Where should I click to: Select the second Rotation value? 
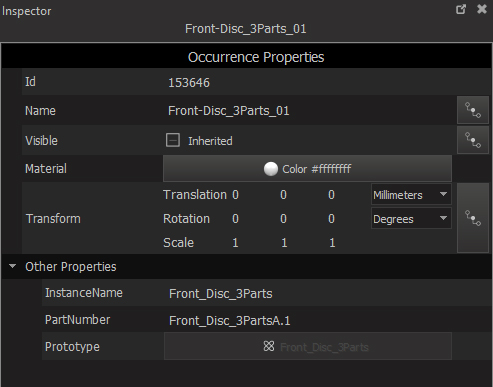pyautogui.click(x=283, y=219)
